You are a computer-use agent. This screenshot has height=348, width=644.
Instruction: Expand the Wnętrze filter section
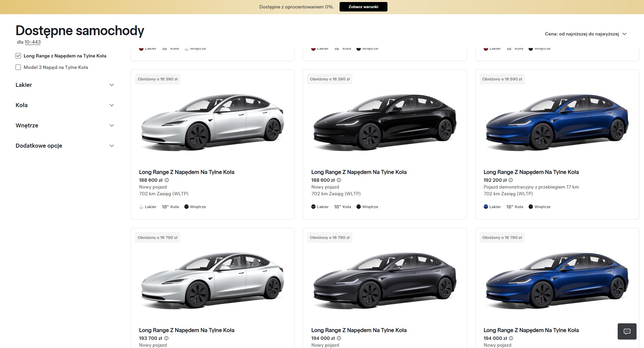pyautogui.click(x=65, y=125)
